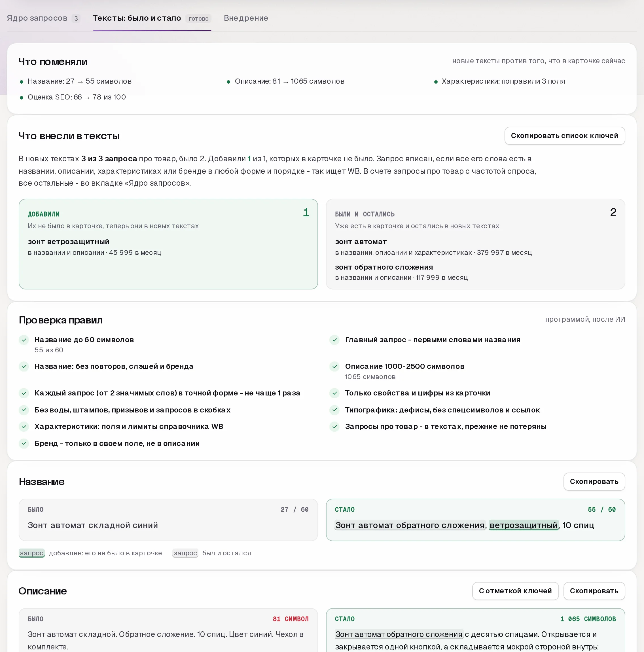Click the gray запрос legend chip for kept queries

click(x=185, y=553)
